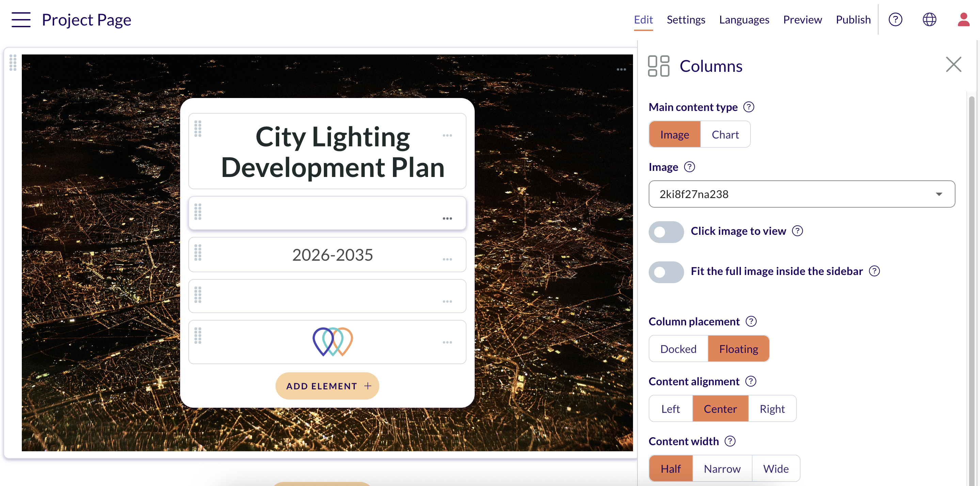Open the hamburger navigation menu

coord(21,19)
